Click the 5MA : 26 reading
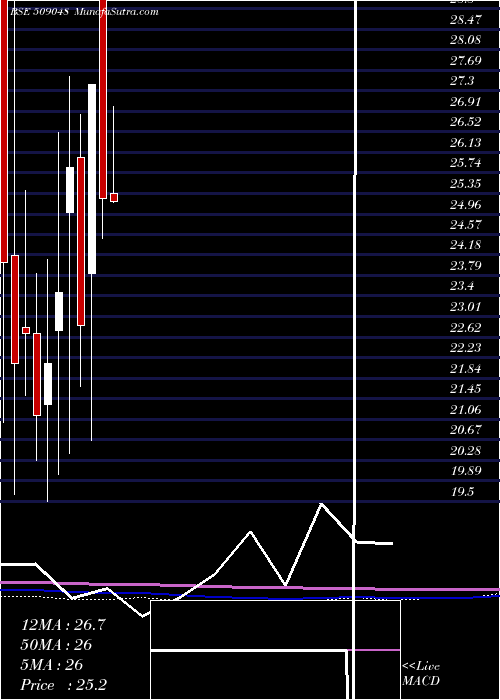Screen dimensions: 500x700 (52, 665)
